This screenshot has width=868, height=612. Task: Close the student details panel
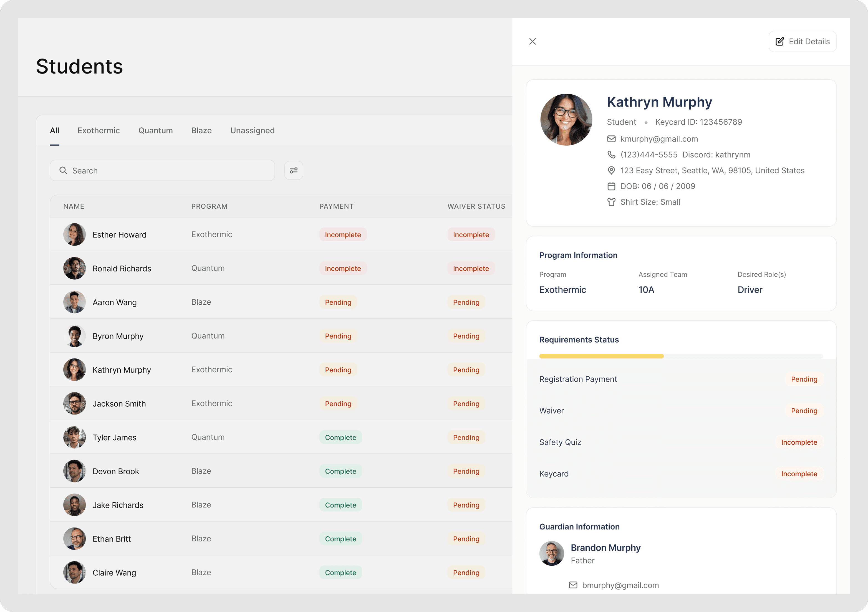click(532, 42)
